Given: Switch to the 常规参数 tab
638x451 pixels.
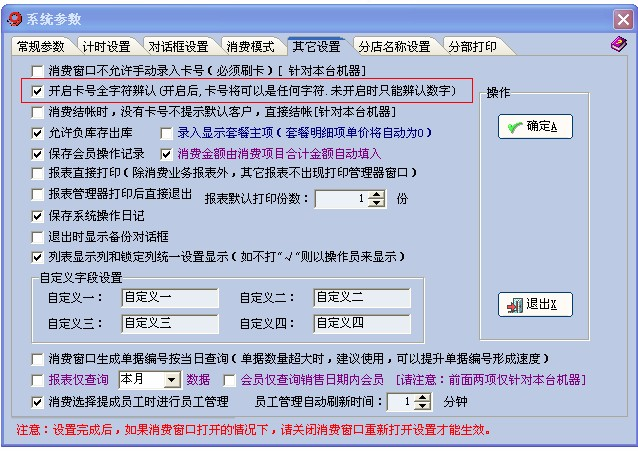Looking at the screenshot, I should tap(41, 47).
